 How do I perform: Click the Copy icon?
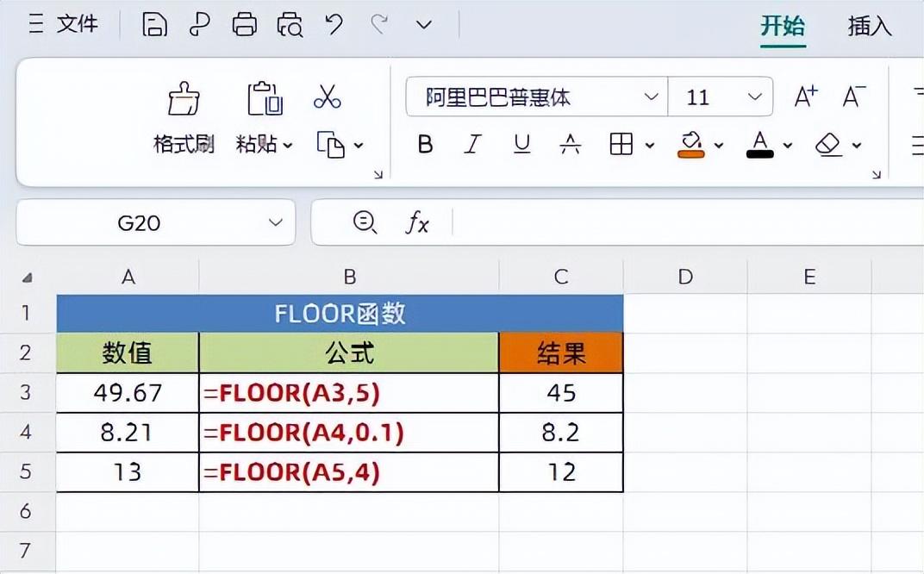pyautogui.click(x=331, y=145)
